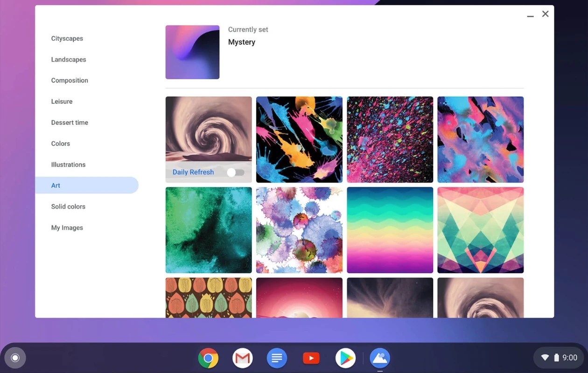Open the app launcher circle button

click(x=15, y=357)
